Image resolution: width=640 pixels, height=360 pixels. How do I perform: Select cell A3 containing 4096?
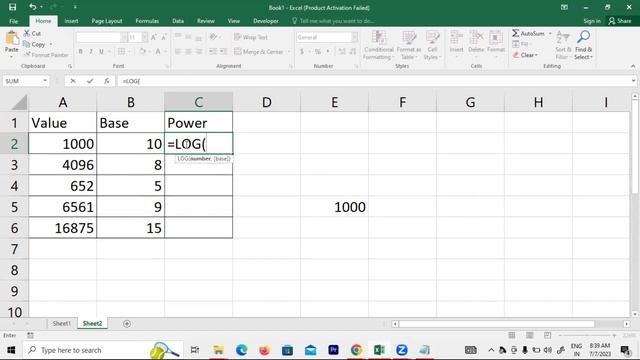click(x=62, y=165)
